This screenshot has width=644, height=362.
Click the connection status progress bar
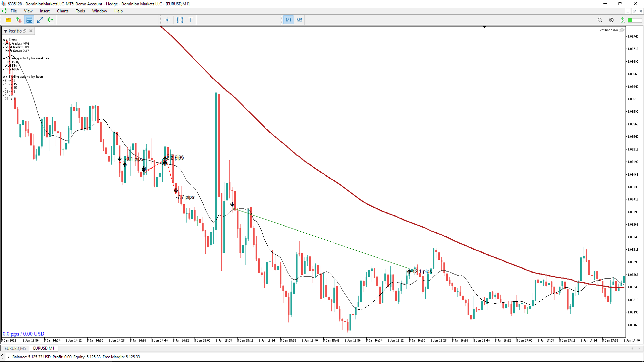635,20
